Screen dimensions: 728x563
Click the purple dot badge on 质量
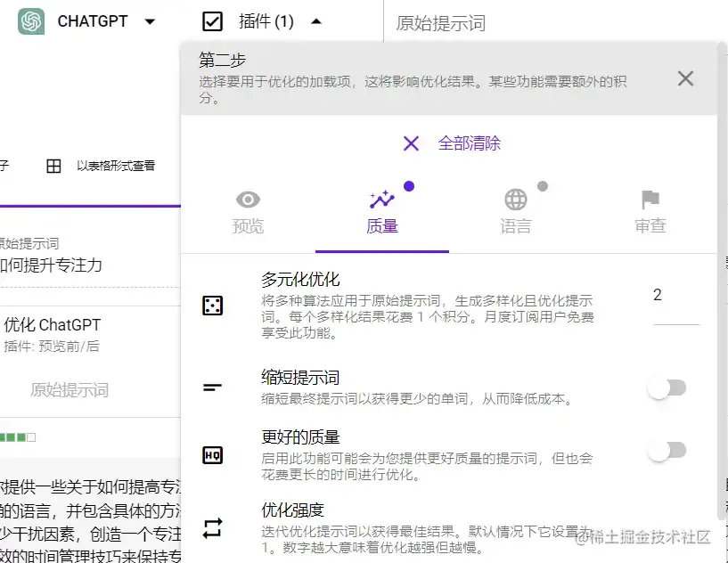coord(409,186)
